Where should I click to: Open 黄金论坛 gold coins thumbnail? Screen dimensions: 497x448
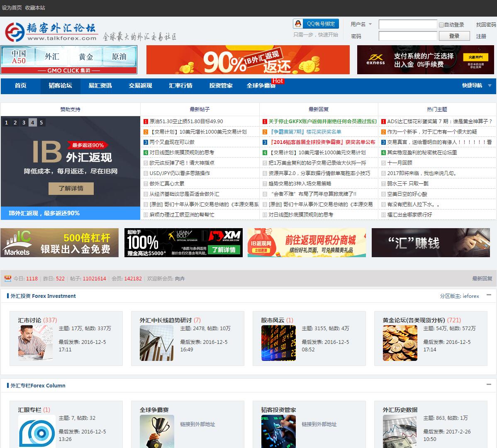(400, 343)
